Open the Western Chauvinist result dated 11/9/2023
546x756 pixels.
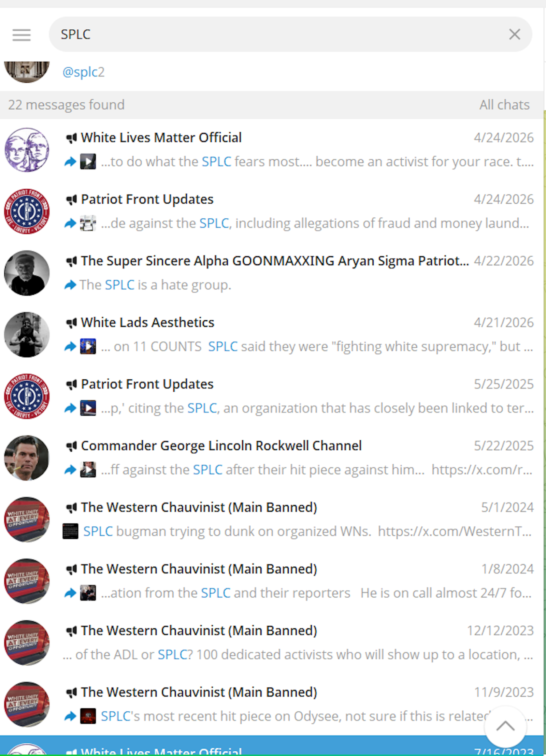point(272,704)
